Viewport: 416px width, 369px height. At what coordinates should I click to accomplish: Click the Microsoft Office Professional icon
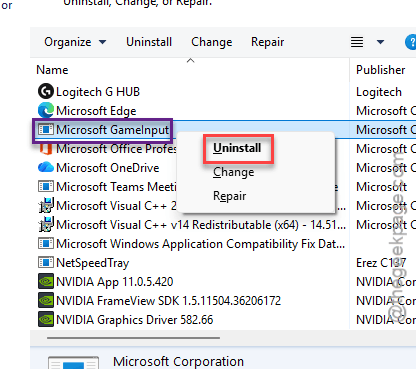pos(46,148)
